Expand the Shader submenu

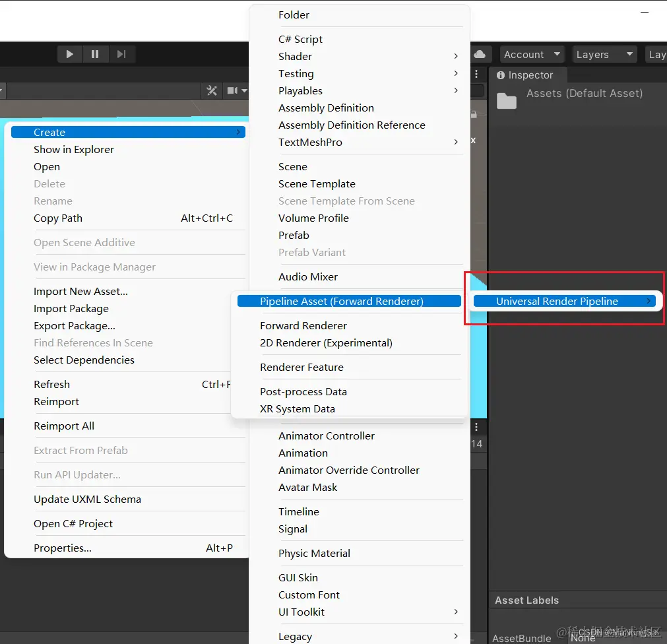pyautogui.click(x=360, y=56)
